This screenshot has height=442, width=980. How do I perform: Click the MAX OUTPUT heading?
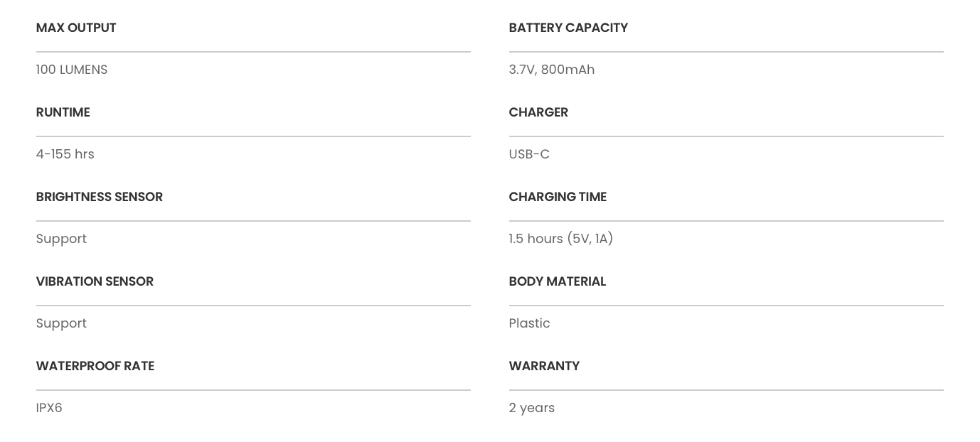tap(76, 28)
